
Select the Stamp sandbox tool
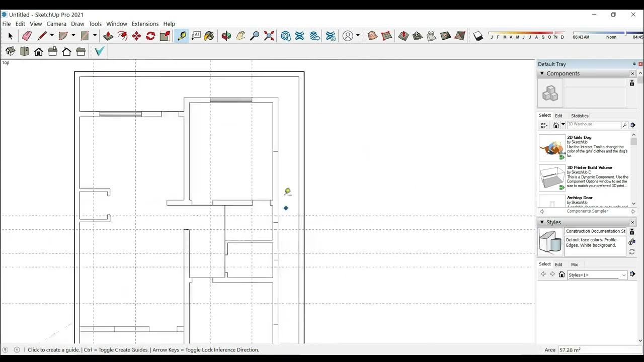point(417,36)
